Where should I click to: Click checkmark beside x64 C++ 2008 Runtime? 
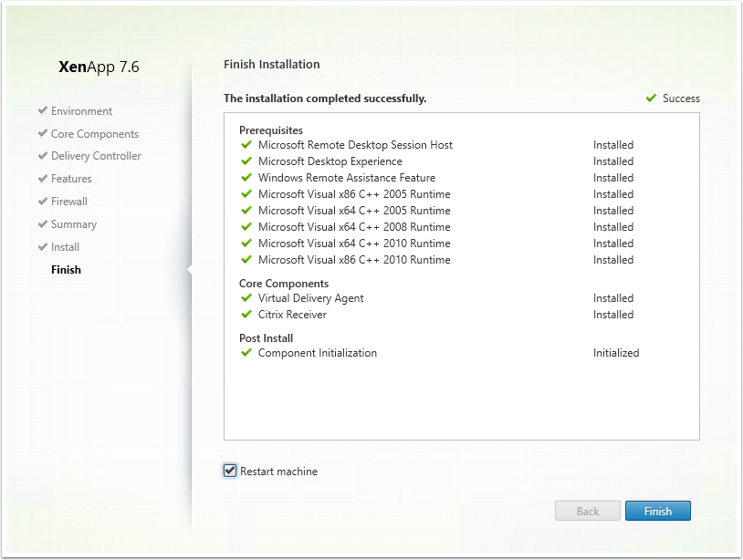click(246, 227)
